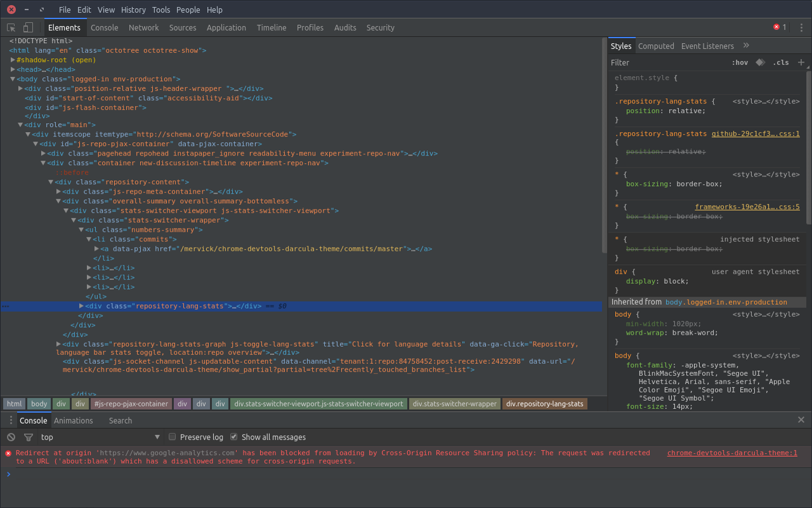Switch to the Network panel tab
812x508 pixels.
pos(143,27)
